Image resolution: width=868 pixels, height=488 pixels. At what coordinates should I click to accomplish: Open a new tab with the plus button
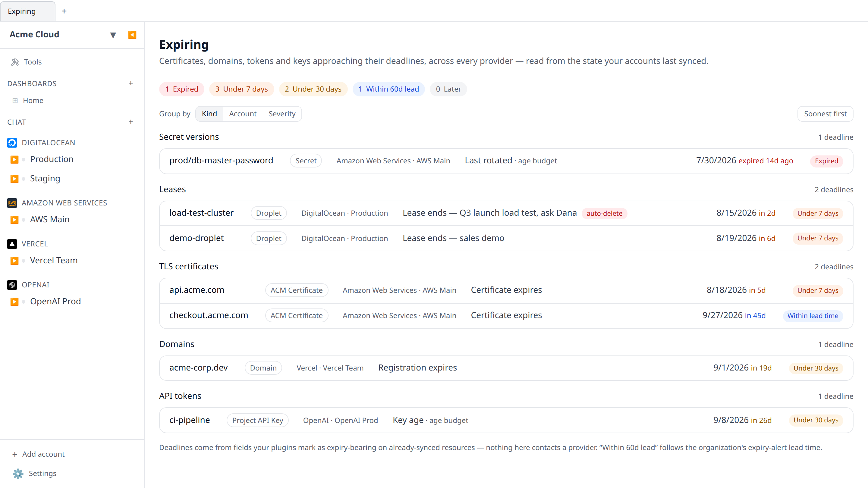(x=64, y=11)
